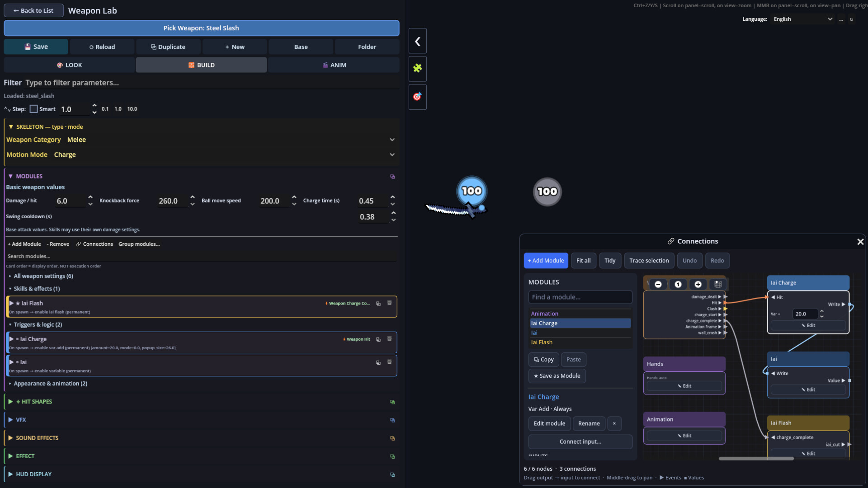Copy the HIT SHAPES section icon
Image resolution: width=868 pixels, height=488 pixels.
[392, 402]
